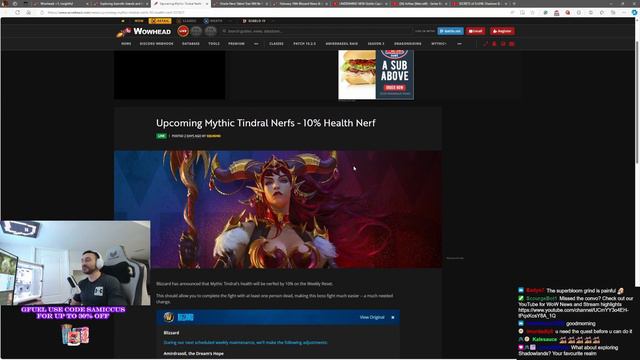Expand more options after Mythic+
This screenshot has width=640, height=360.
pyautogui.click(x=459, y=44)
